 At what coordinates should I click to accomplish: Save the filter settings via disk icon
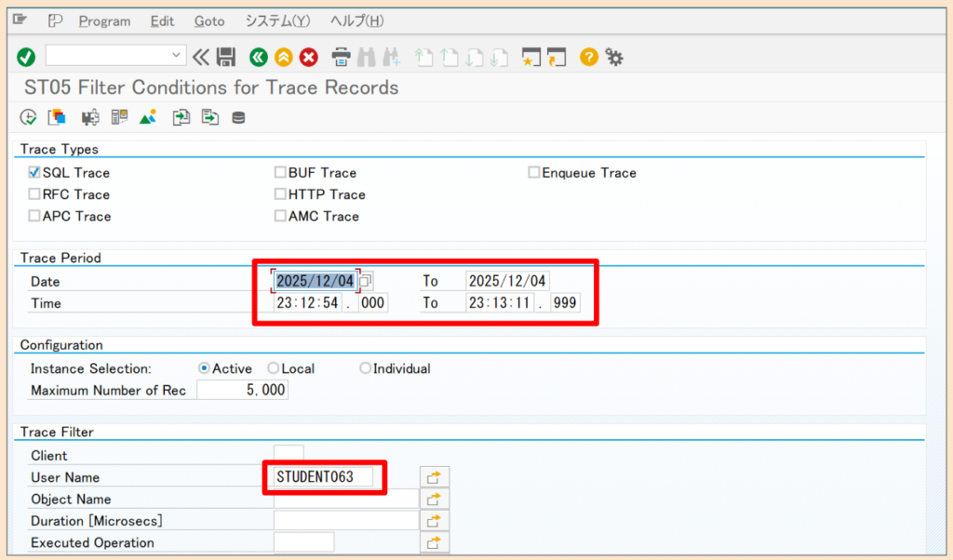tap(226, 57)
